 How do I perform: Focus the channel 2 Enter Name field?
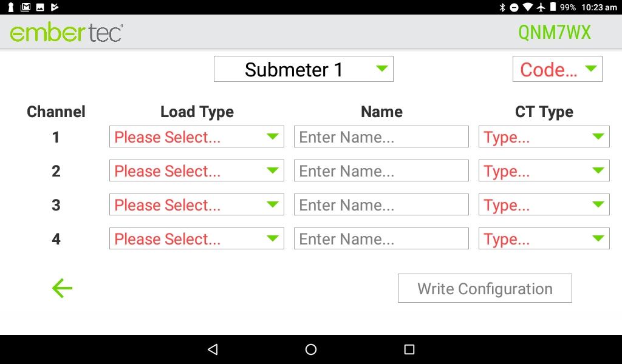[381, 170]
